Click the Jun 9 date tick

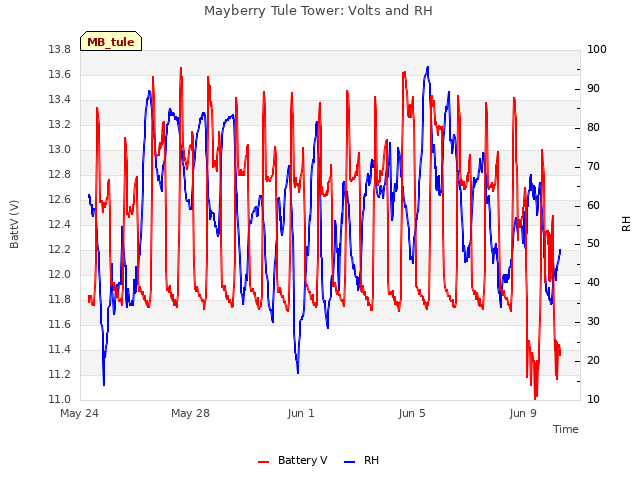point(523,413)
